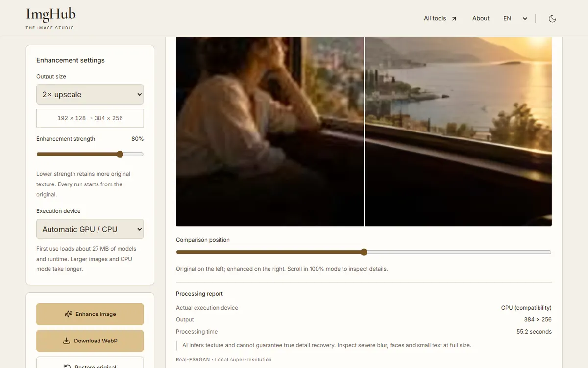Screen dimensions: 588x368
Task: Go to the About page
Action: coord(481,18)
